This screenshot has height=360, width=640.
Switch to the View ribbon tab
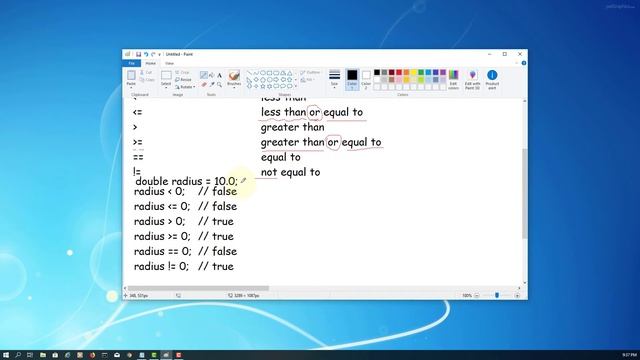pos(169,63)
